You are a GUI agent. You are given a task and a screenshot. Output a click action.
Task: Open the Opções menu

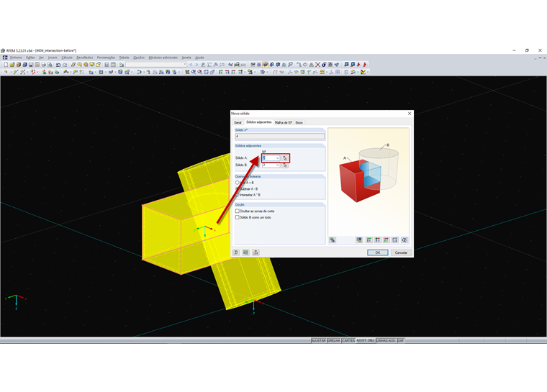[139, 58]
